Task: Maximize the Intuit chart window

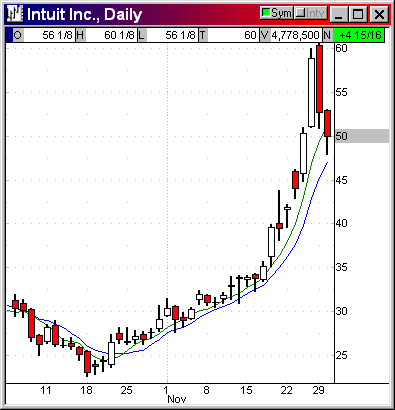Action: pyautogui.click(x=358, y=14)
